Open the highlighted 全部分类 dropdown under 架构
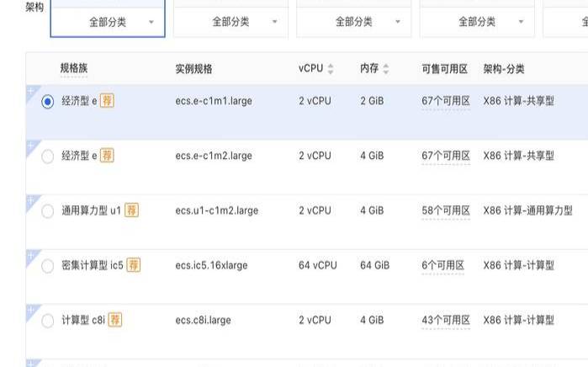 pos(108,22)
